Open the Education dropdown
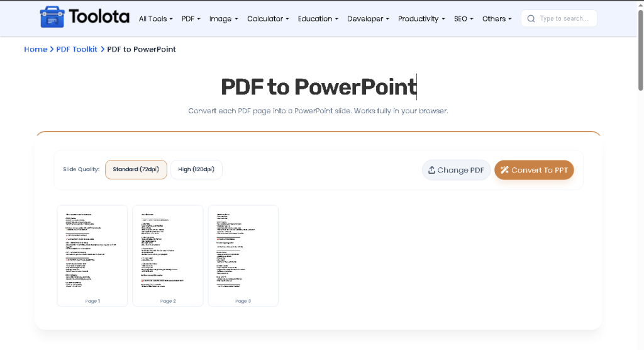The width and height of the screenshot is (644, 350). 318,19
